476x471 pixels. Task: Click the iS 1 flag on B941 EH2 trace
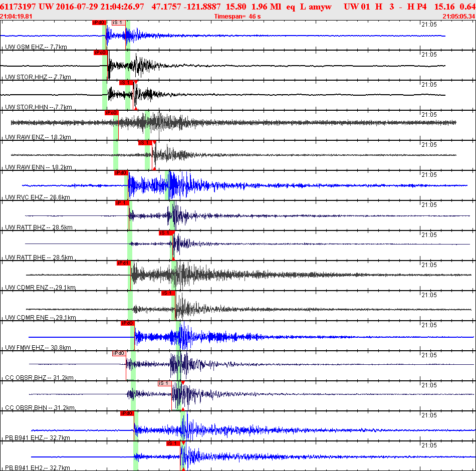[173, 443]
